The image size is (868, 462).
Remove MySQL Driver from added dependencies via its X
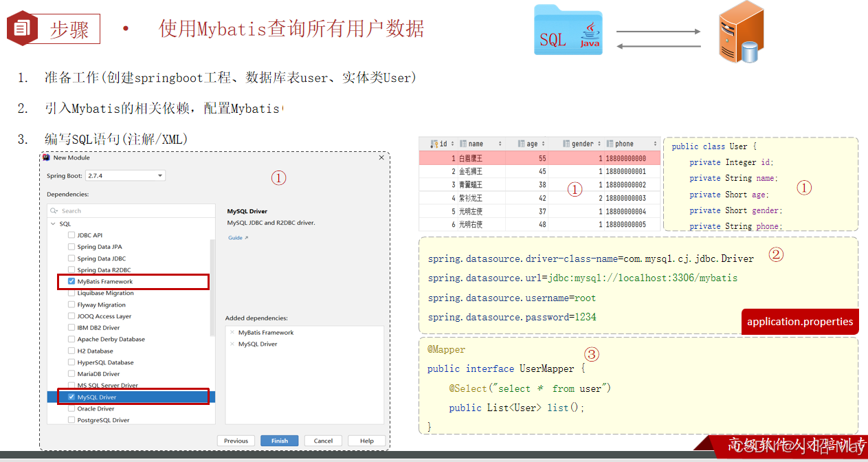[232, 344]
